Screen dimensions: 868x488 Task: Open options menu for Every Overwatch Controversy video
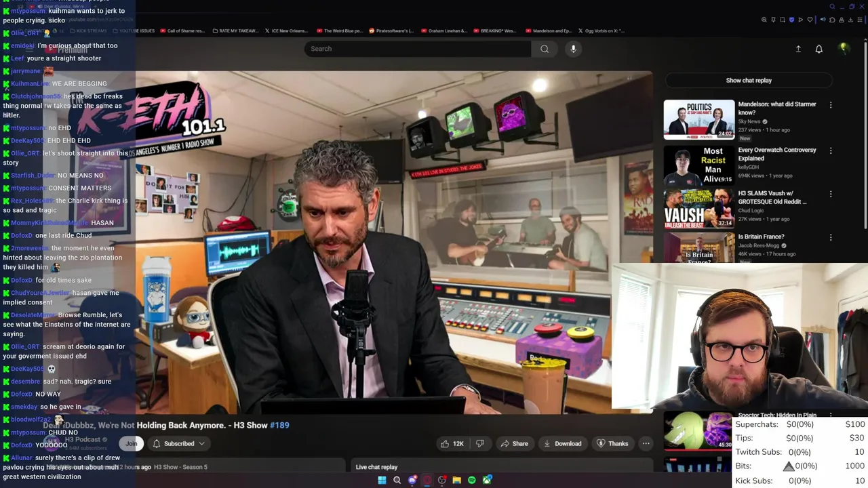coord(831,150)
